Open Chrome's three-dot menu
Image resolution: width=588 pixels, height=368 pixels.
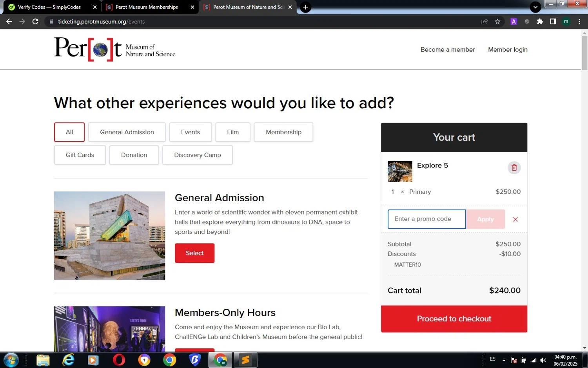(579, 22)
